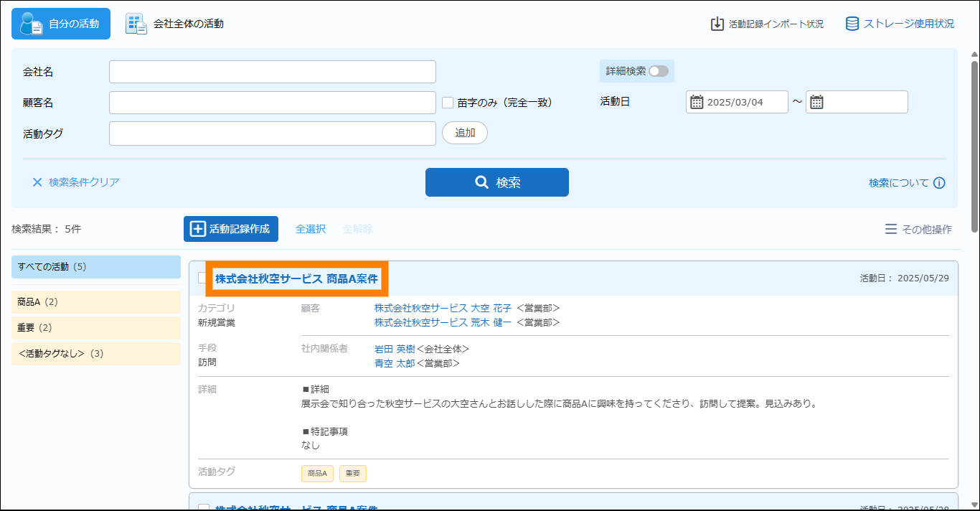This screenshot has width=980, height=511.
Task: Toggle the 詳細検索 switch
Action: coord(658,71)
